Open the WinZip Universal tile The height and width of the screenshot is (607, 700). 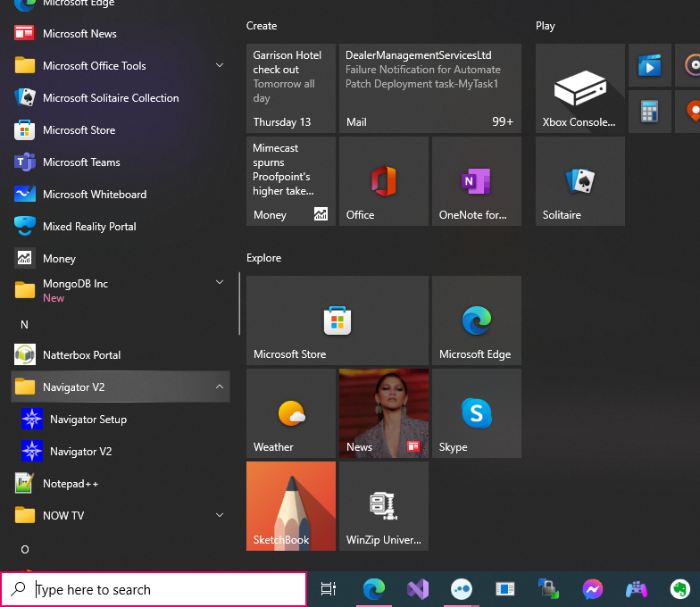(x=384, y=505)
